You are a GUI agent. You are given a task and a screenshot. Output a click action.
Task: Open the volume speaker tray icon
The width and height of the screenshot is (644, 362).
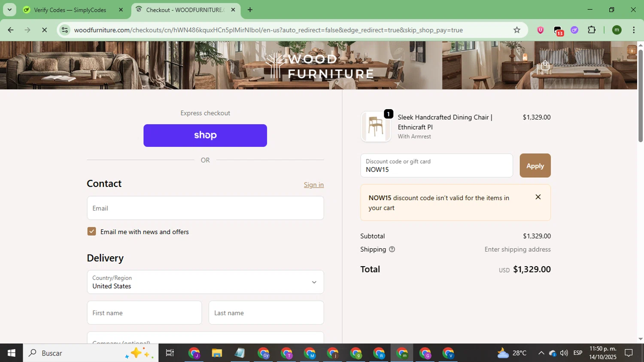pos(564,353)
